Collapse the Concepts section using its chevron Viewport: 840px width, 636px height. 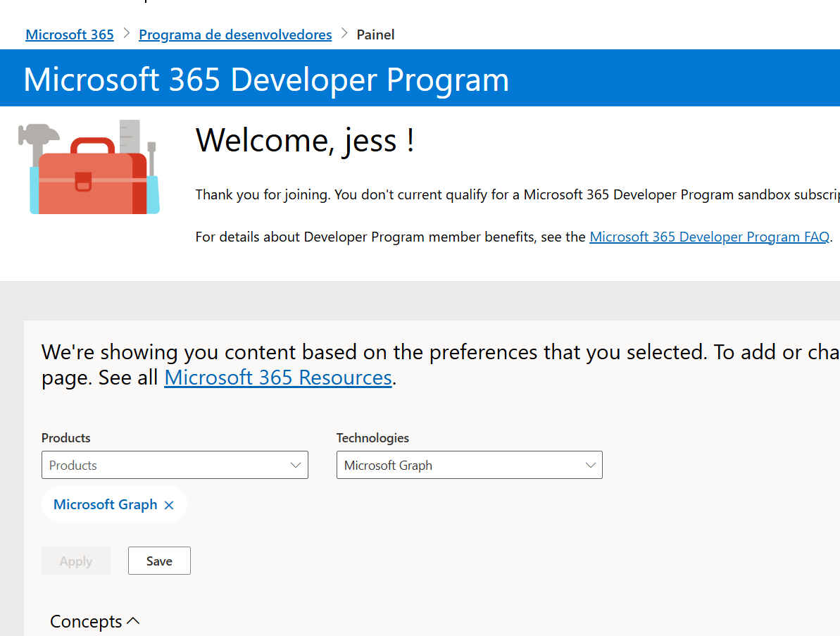[x=133, y=621]
